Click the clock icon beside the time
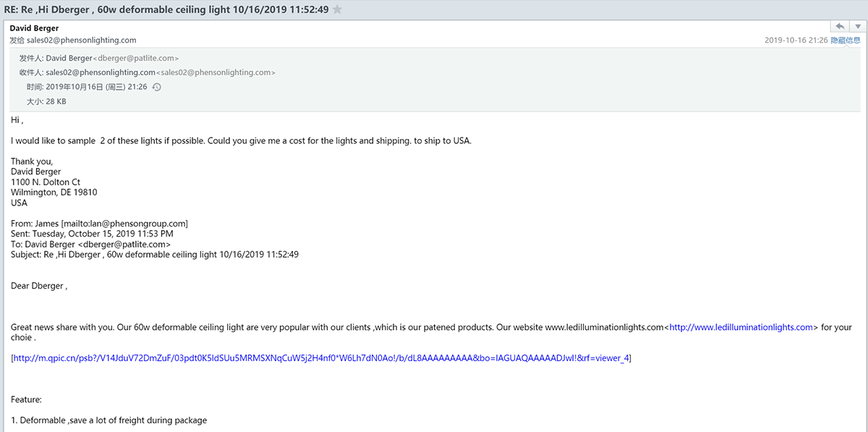 (x=156, y=87)
